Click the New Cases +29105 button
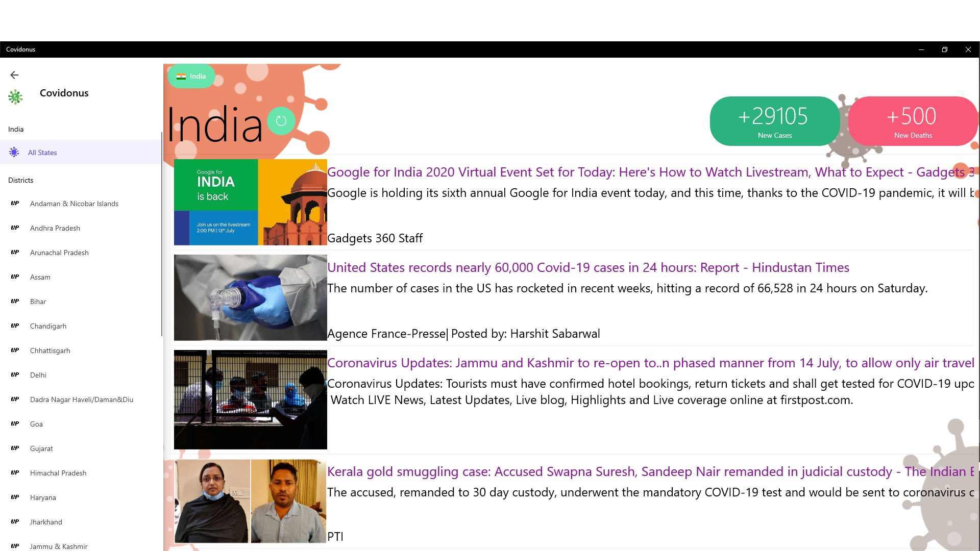The width and height of the screenshot is (980, 551). [x=774, y=121]
